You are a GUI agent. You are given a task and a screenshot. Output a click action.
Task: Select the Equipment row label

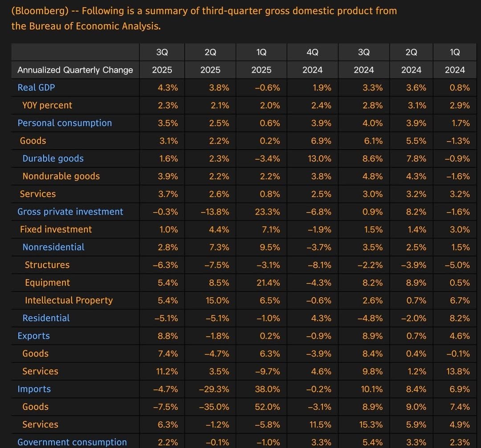pyautogui.click(x=48, y=282)
